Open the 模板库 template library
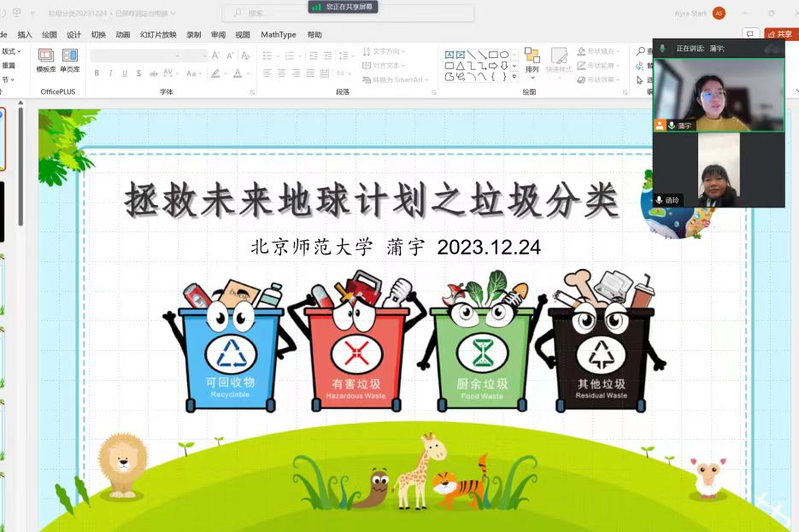Image resolution: width=799 pixels, height=532 pixels. tap(46, 61)
